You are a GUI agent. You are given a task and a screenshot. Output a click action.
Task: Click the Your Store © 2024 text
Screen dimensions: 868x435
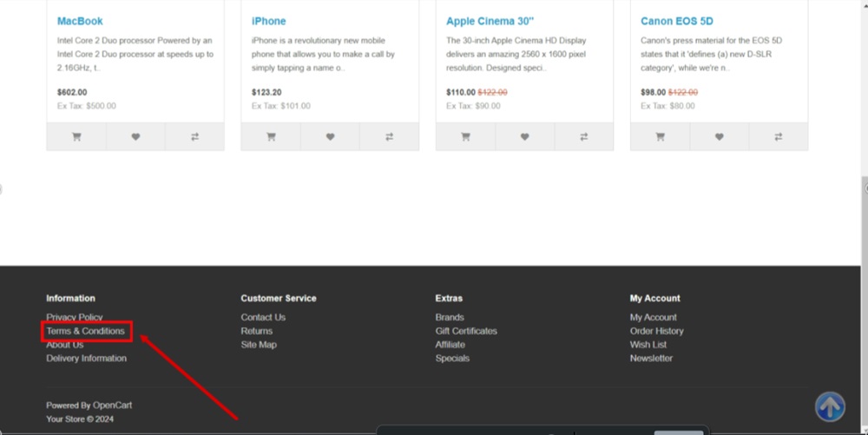80,419
